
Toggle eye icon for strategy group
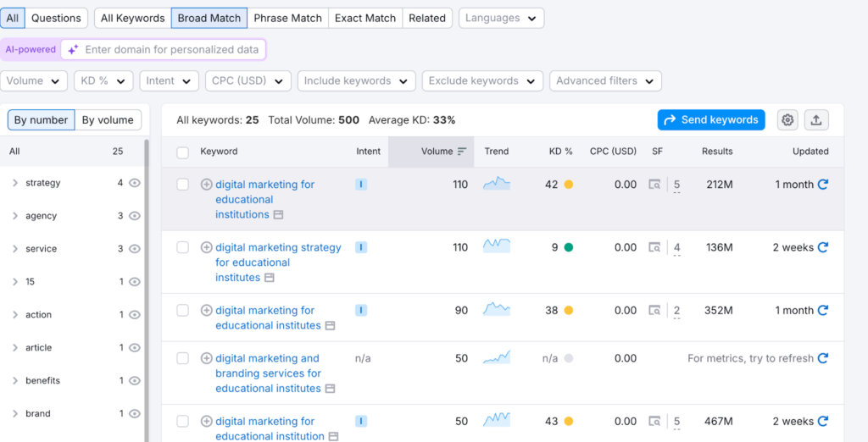(x=135, y=183)
